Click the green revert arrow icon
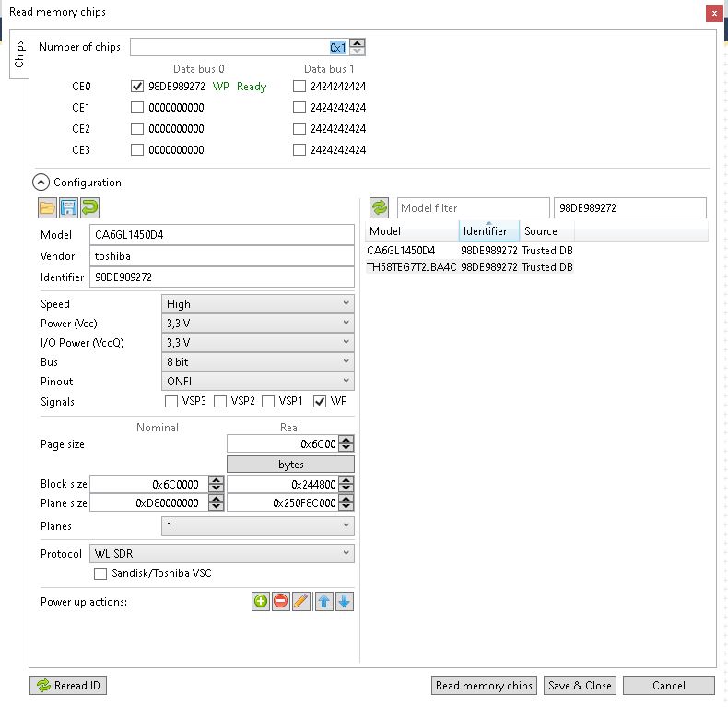The width and height of the screenshot is (728, 707). click(89, 207)
